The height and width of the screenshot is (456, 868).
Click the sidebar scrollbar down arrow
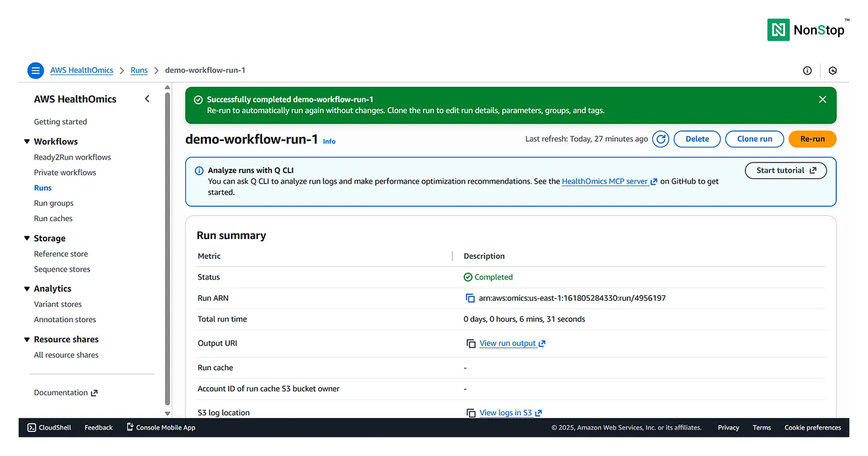(x=167, y=413)
